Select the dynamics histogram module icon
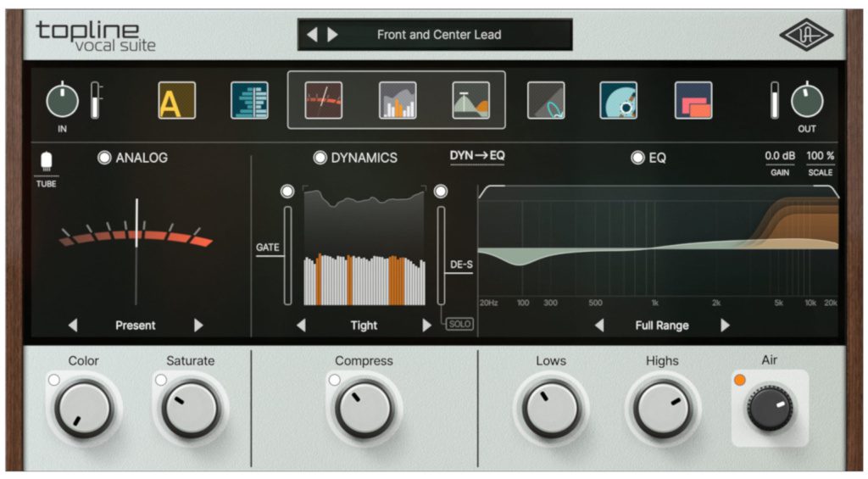 (397, 100)
